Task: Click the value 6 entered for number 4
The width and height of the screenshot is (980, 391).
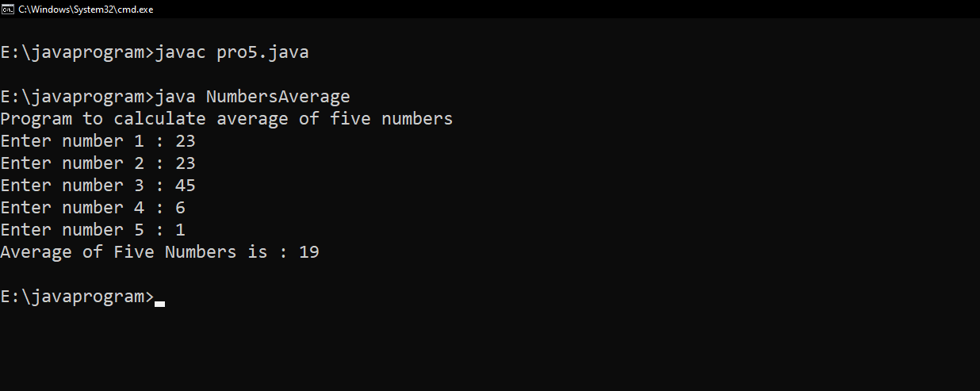Action: pos(181,208)
